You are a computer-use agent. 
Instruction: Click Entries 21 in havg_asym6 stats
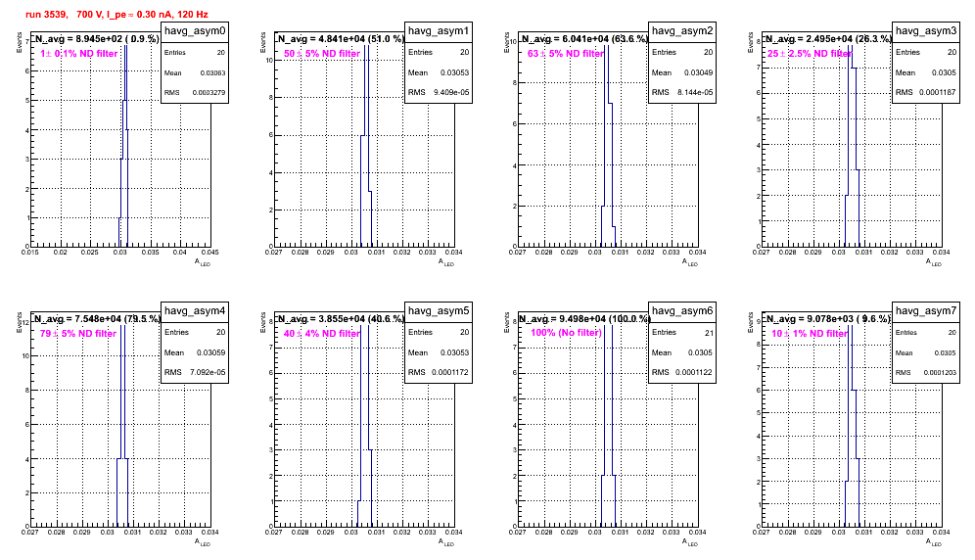click(x=682, y=333)
